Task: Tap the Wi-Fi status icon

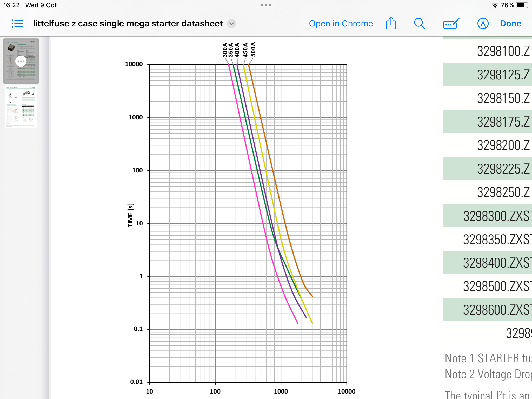Action: tap(495, 5)
